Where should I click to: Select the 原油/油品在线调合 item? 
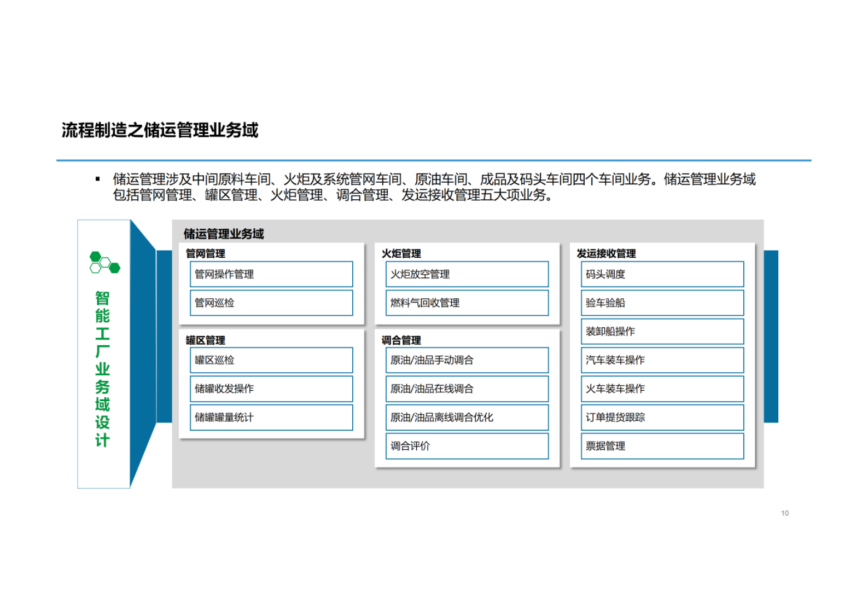tap(467, 389)
